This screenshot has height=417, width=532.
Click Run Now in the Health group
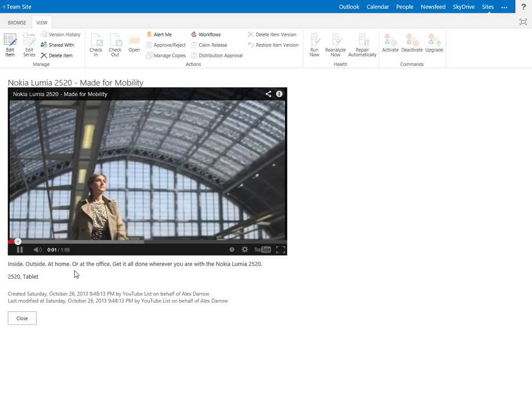[315, 45]
